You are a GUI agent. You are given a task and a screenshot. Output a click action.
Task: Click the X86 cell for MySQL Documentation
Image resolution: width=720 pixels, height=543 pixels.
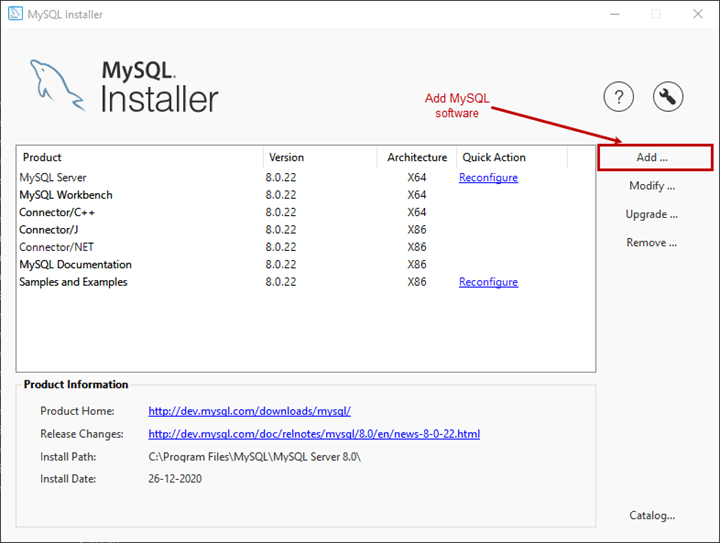[x=417, y=265]
